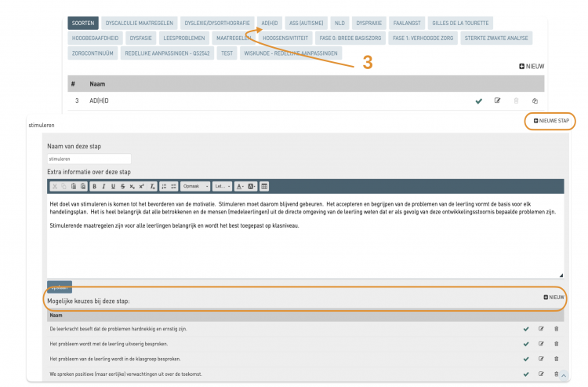Open the Opmaak format dropdown
588x387 pixels.
194,186
